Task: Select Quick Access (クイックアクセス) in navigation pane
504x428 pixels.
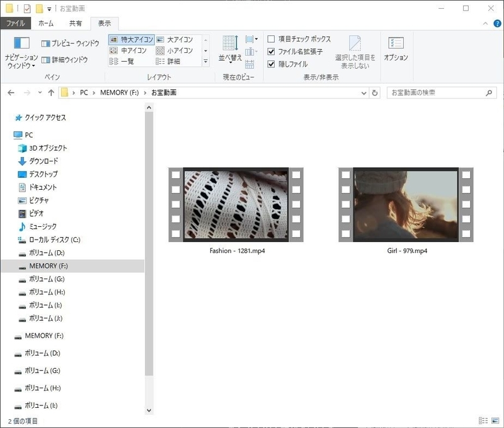Action: [x=40, y=118]
